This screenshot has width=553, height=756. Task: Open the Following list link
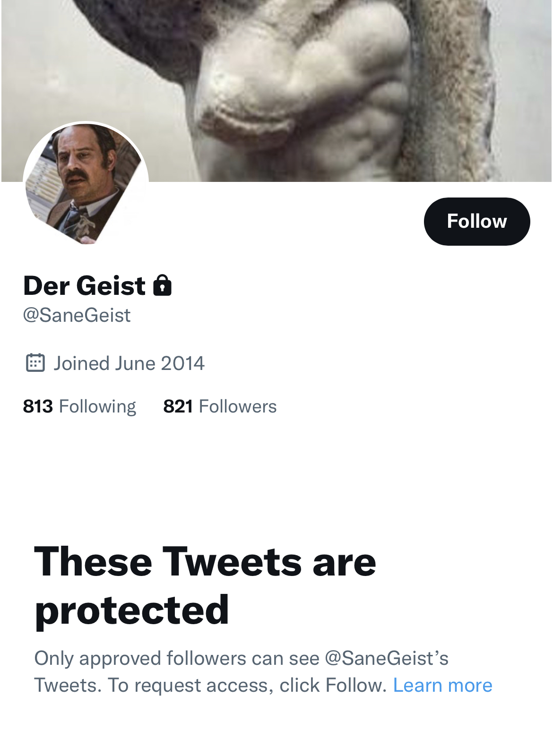pos(97,406)
